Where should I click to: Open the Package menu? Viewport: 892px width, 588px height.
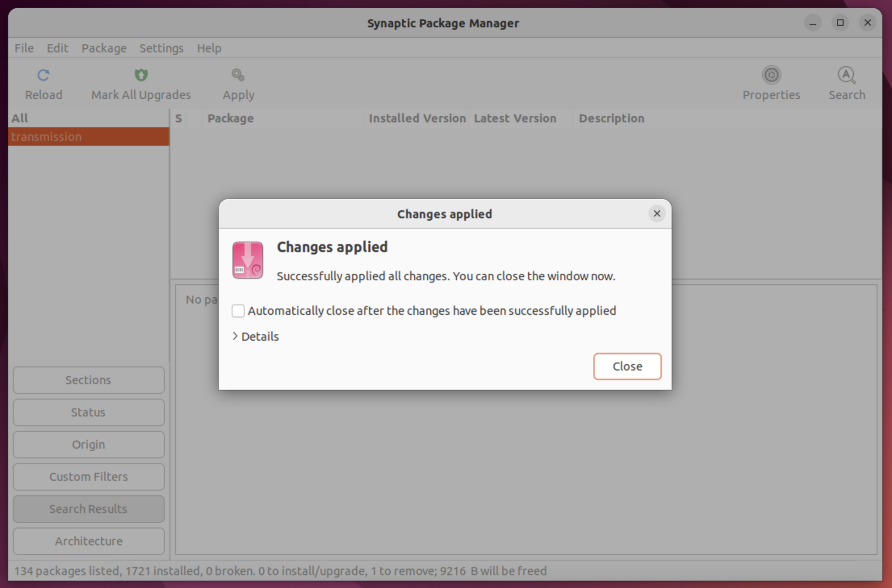[x=103, y=48]
